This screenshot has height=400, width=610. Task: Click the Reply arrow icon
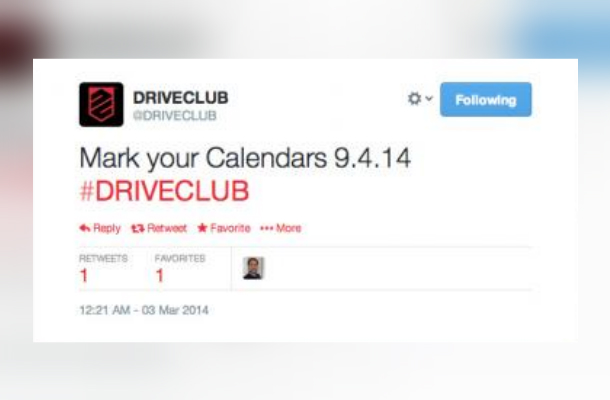pos(85,228)
